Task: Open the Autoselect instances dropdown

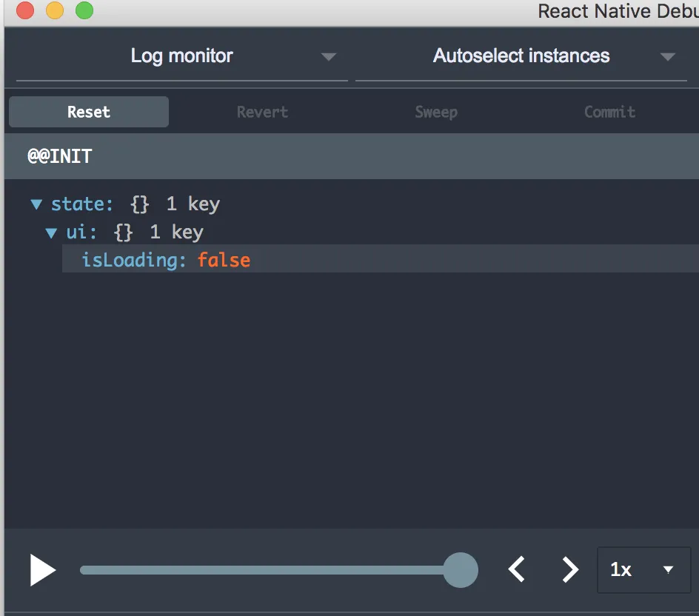Action: point(521,56)
